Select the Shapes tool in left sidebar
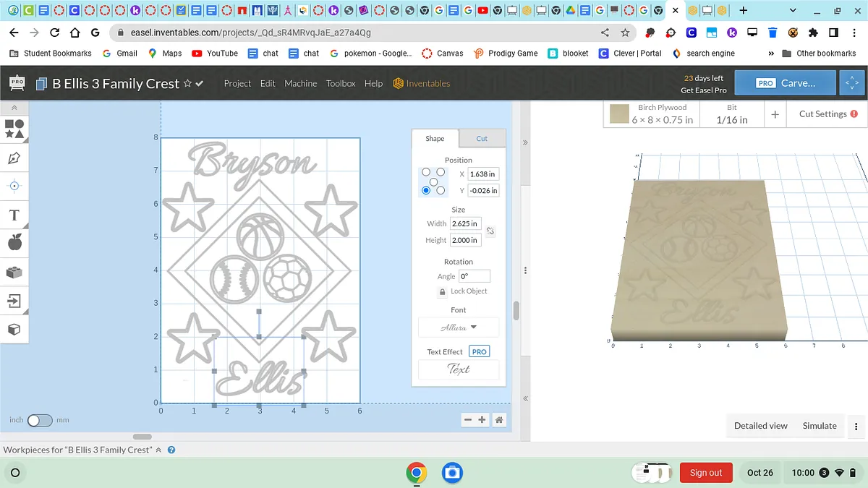Viewport: 868px width, 488px height. (14, 129)
